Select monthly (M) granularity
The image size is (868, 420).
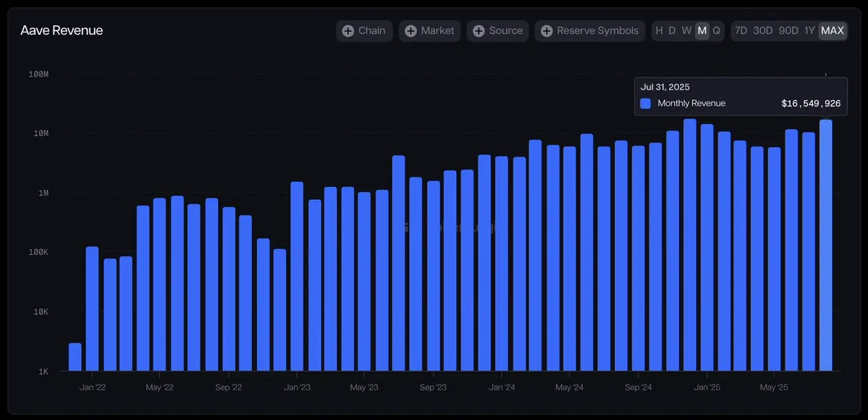tap(702, 30)
